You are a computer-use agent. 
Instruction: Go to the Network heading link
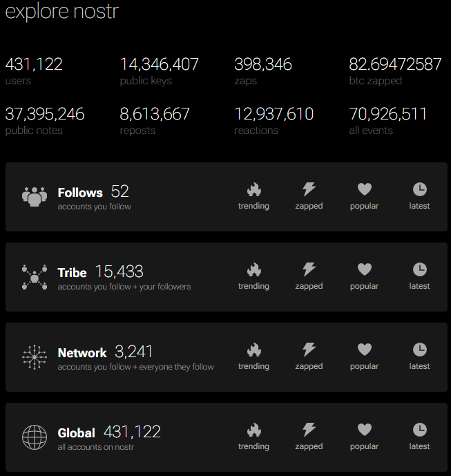pos(82,353)
